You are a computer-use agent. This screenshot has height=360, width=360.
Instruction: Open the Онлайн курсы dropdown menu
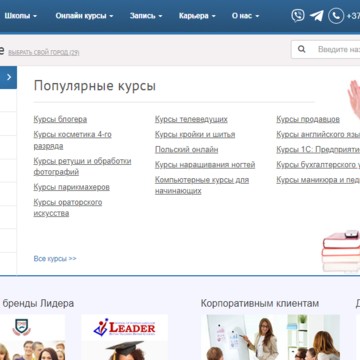[84, 16]
